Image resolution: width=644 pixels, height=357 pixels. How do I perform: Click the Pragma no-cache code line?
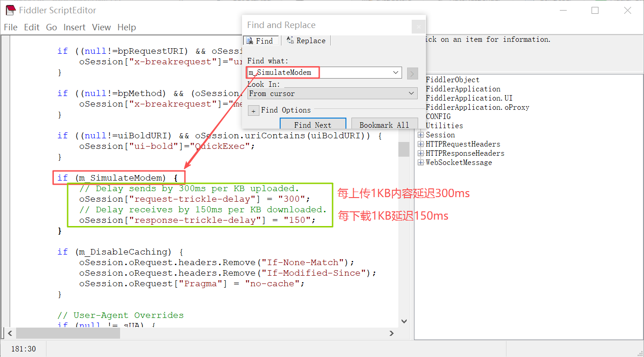[192, 283]
